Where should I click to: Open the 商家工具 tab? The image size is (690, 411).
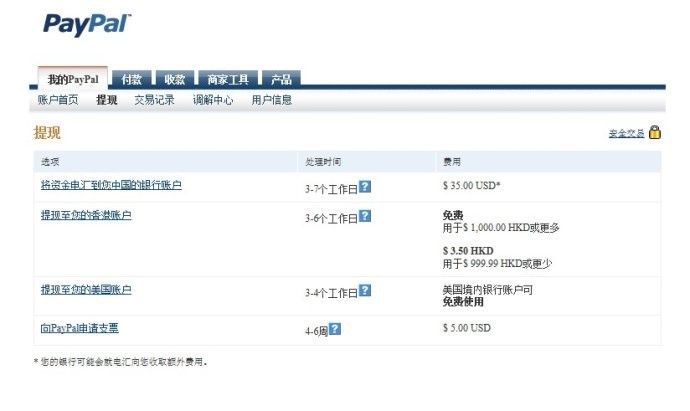(228, 79)
